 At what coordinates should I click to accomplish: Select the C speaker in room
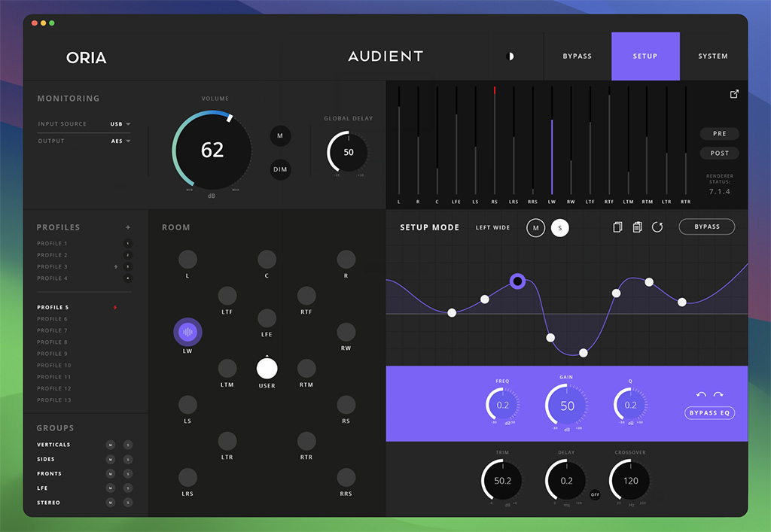point(267,260)
